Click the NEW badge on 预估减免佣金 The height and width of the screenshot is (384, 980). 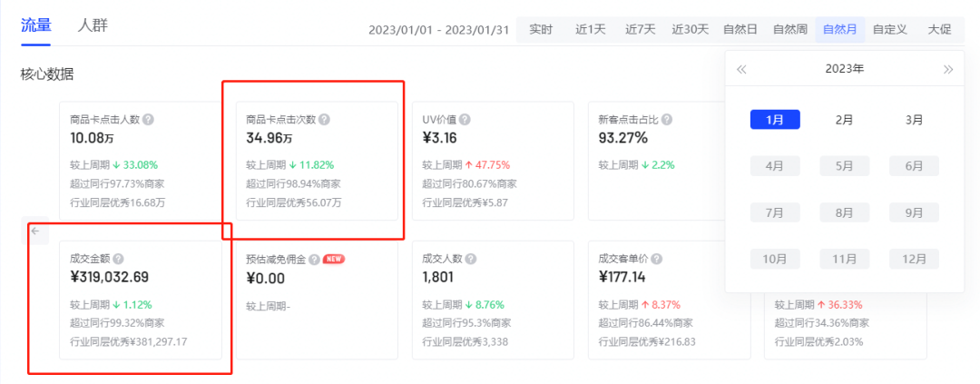coord(334,259)
